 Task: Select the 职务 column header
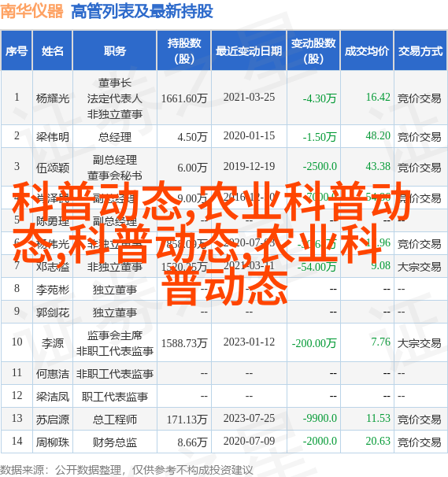click(115, 51)
